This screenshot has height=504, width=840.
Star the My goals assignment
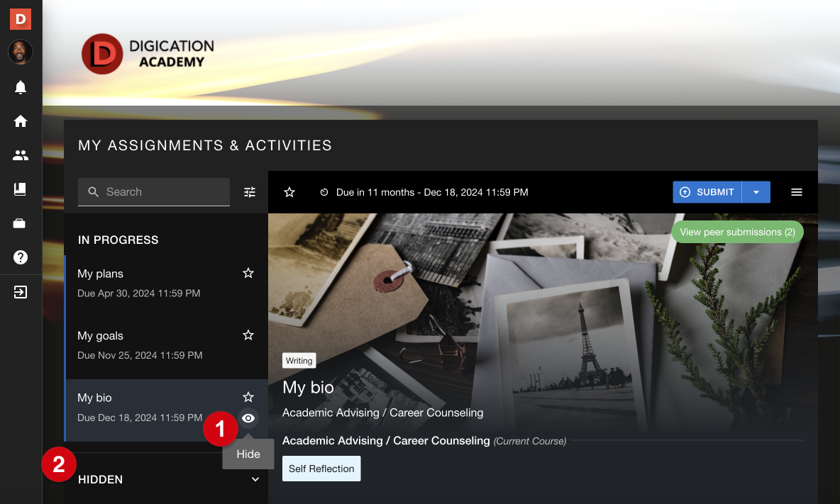coord(248,335)
